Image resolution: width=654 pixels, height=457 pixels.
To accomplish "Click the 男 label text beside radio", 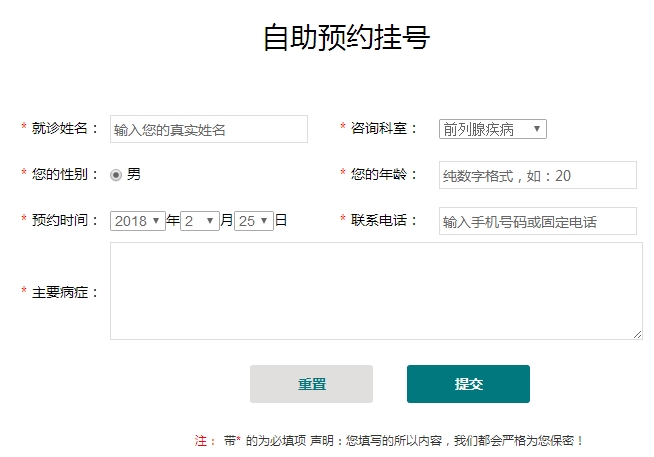I will click(x=133, y=174).
